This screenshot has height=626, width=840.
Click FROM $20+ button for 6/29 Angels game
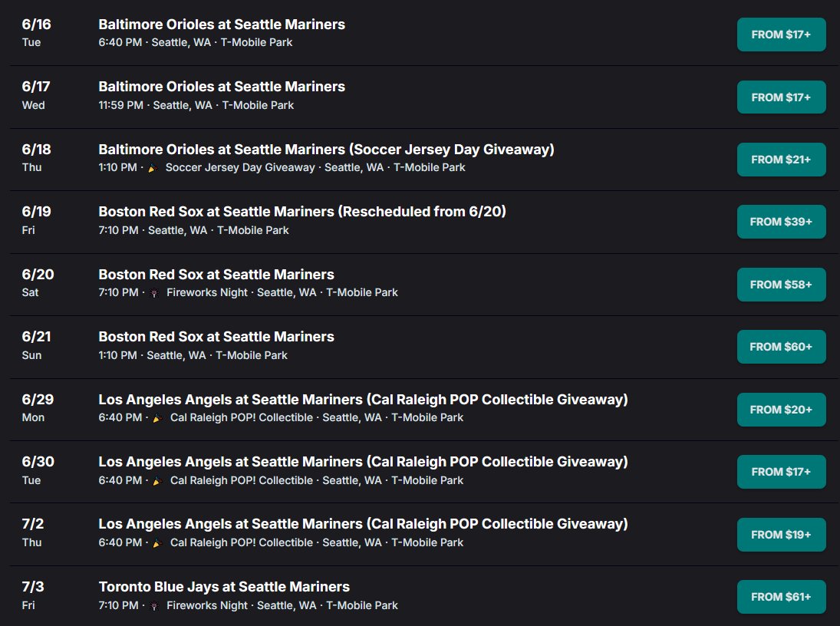(x=781, y=410)
